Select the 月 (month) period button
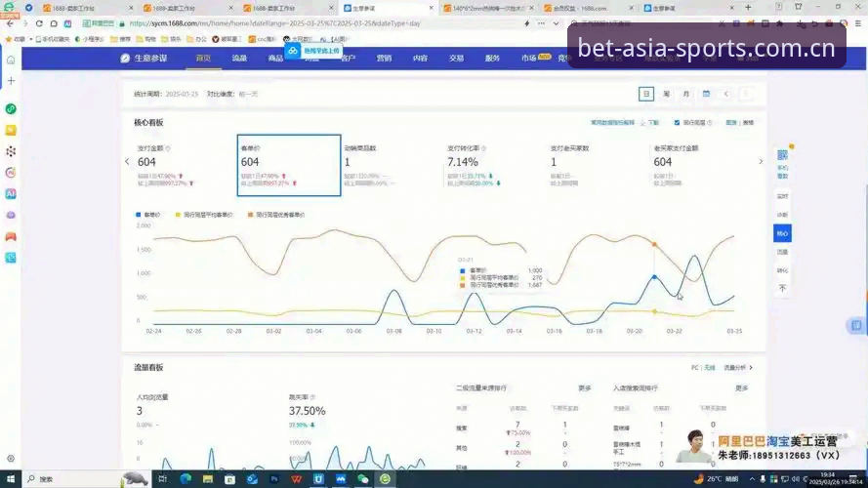Viewport: 868px width, 488px height. [685, 94]
